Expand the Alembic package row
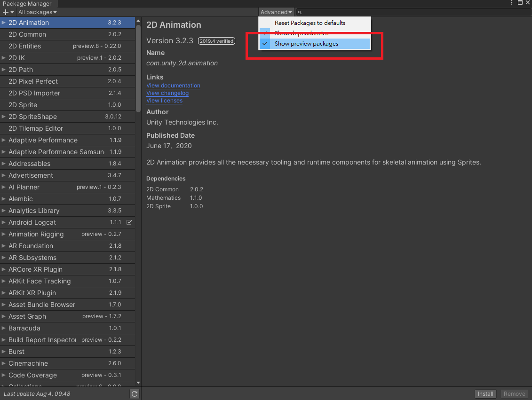This screenshot has height=400, width=532. [x=3, y=199]
